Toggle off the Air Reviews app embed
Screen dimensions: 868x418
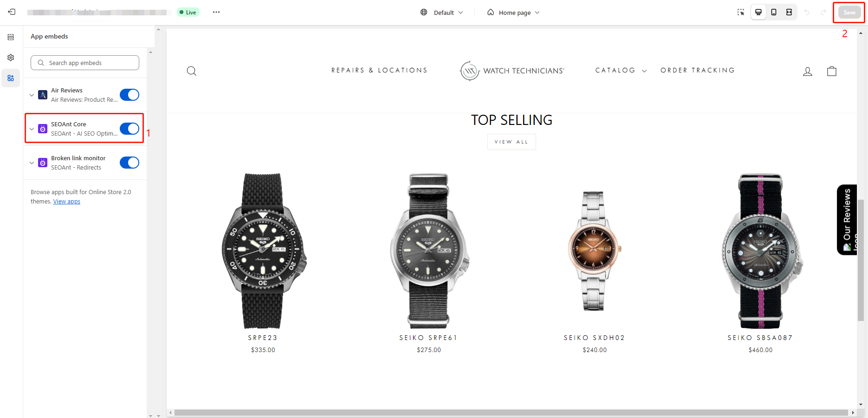coord(130,95)
